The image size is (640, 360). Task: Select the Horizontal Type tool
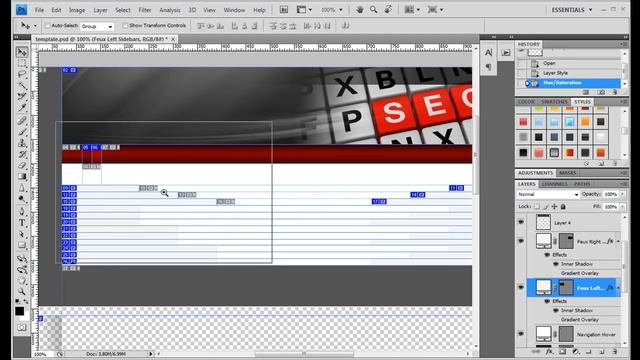[x=22, y=223]
